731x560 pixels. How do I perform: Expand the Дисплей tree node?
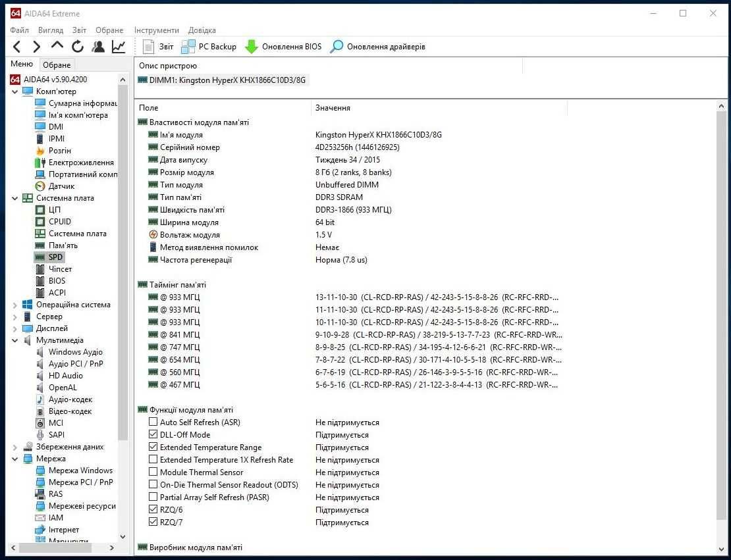15,329
